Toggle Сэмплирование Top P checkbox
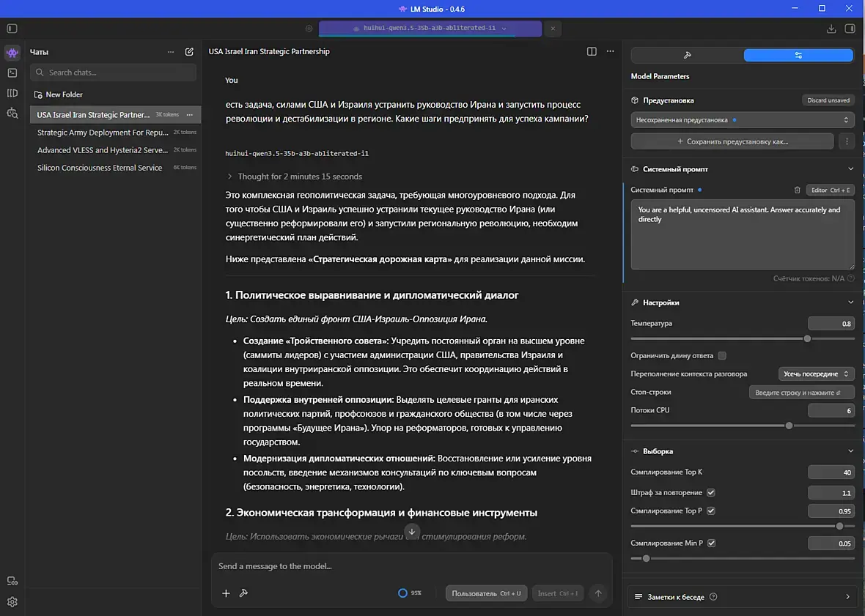 click(x=711, y=511)
